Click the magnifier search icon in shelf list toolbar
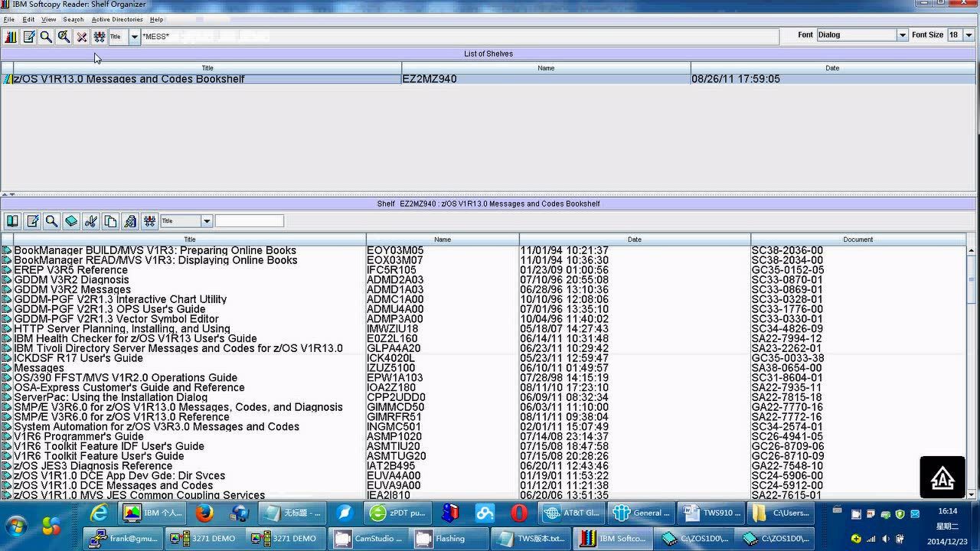 (46, 37)
